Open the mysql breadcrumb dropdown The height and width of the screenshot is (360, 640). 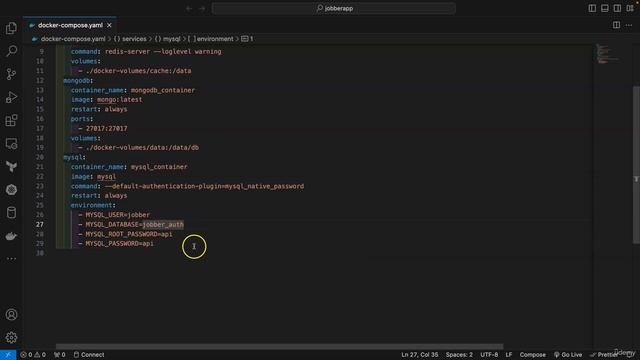point(167,39)
